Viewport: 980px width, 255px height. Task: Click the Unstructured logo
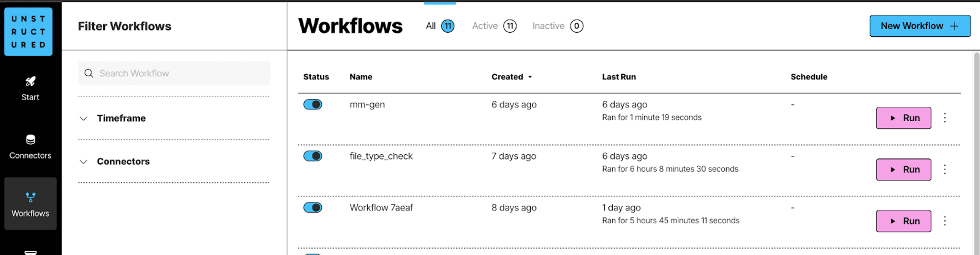point(28,32)
